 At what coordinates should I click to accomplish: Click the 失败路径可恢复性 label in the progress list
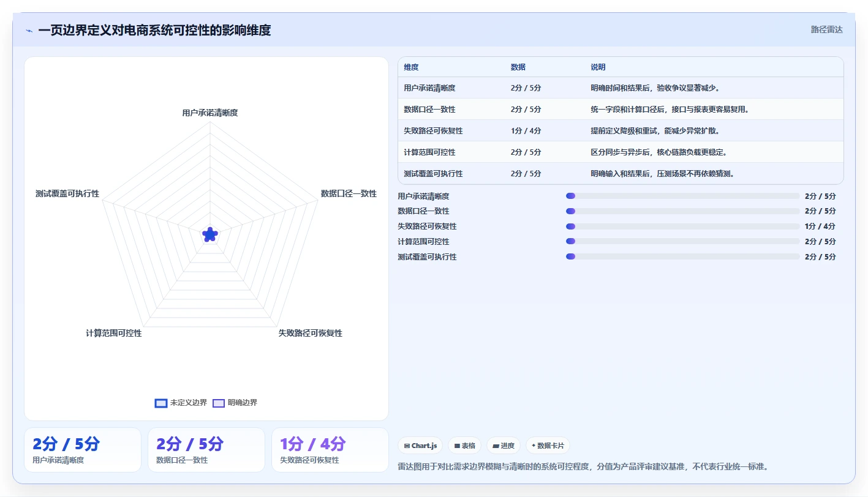pos(427,226)
